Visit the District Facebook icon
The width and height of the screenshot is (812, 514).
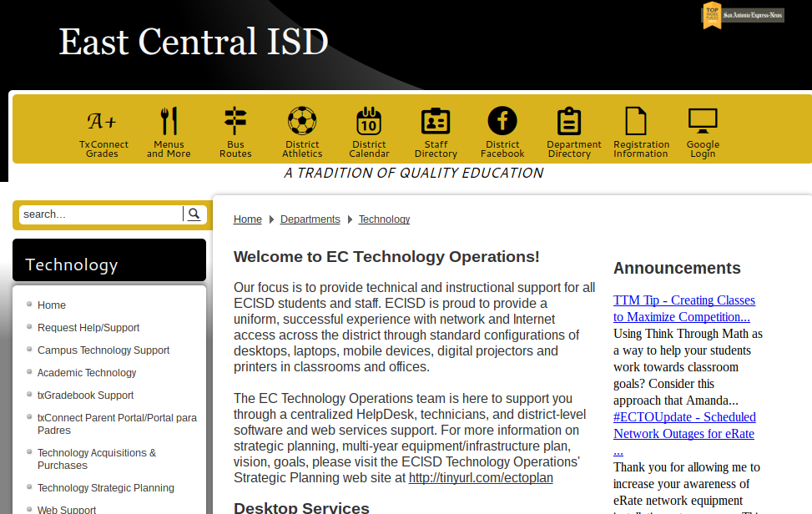502,122
